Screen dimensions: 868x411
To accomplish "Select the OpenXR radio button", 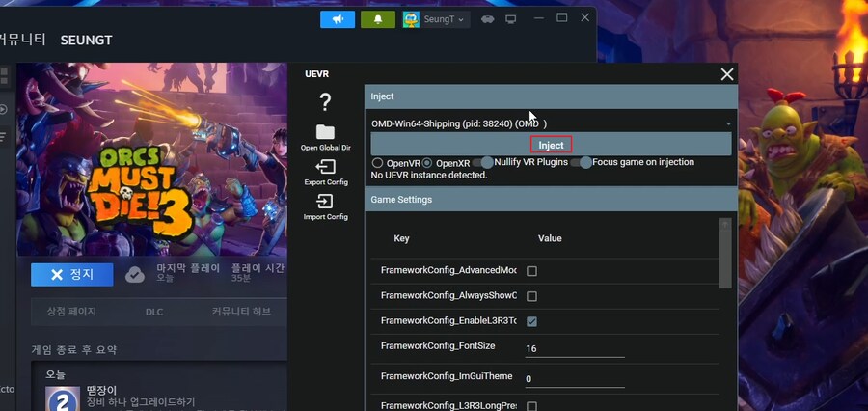I will tap(427, 163).
